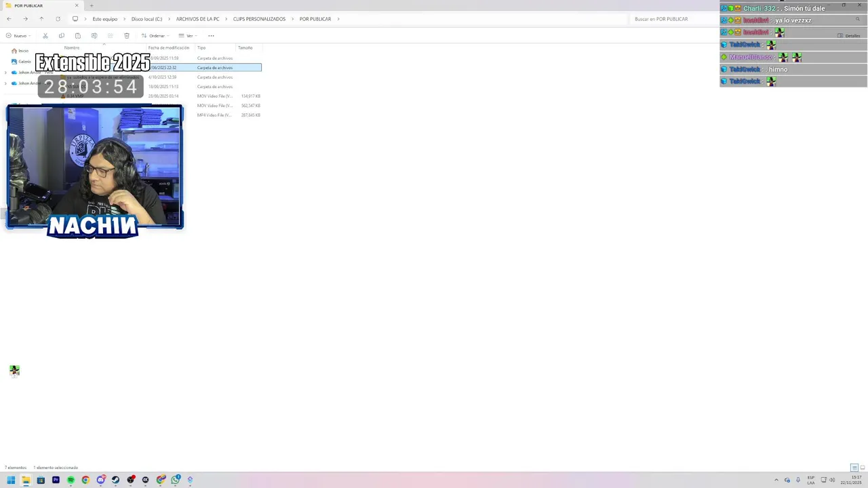Click File Explorer icon on taskbar
The height and width of the screenshot is (488, 868).
click(x=26, y=480)
